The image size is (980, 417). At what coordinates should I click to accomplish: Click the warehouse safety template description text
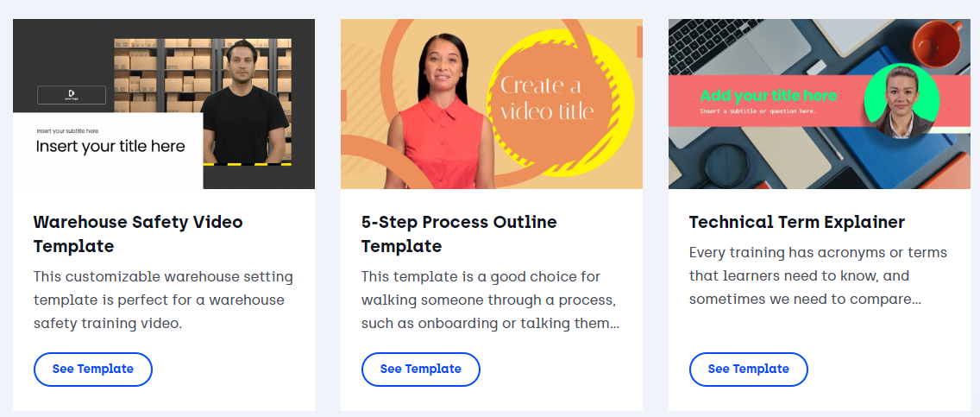[163, 300]
